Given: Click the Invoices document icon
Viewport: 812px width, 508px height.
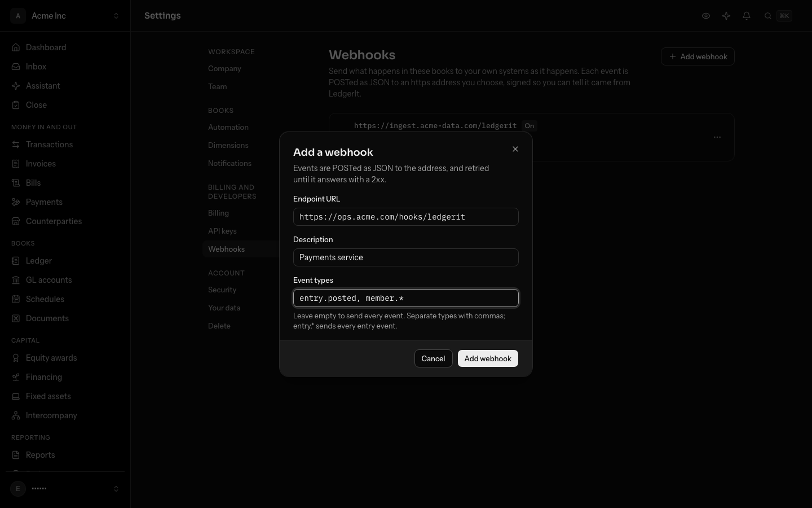Looking at the screenshot, I should pyautogui.click(x=16, y=164).
